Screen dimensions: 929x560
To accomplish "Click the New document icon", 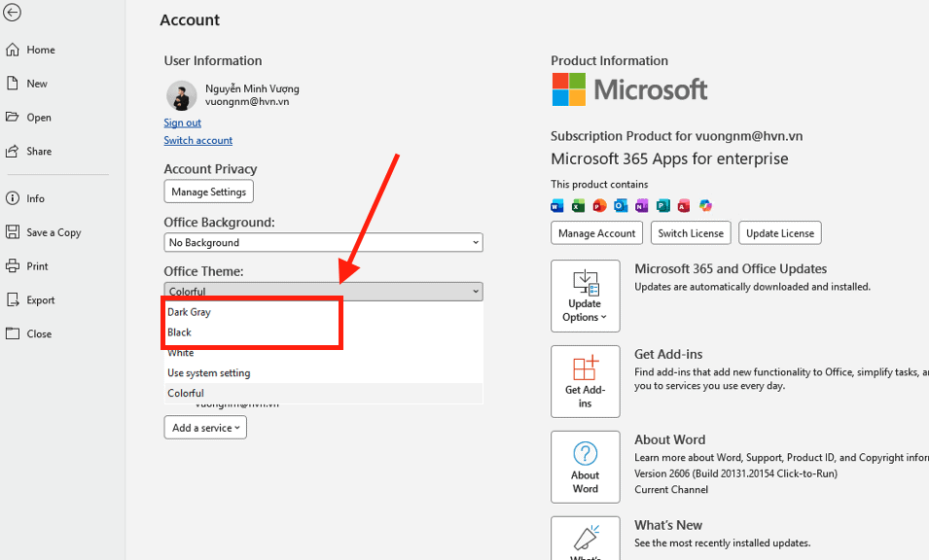I will click(13, 83).
